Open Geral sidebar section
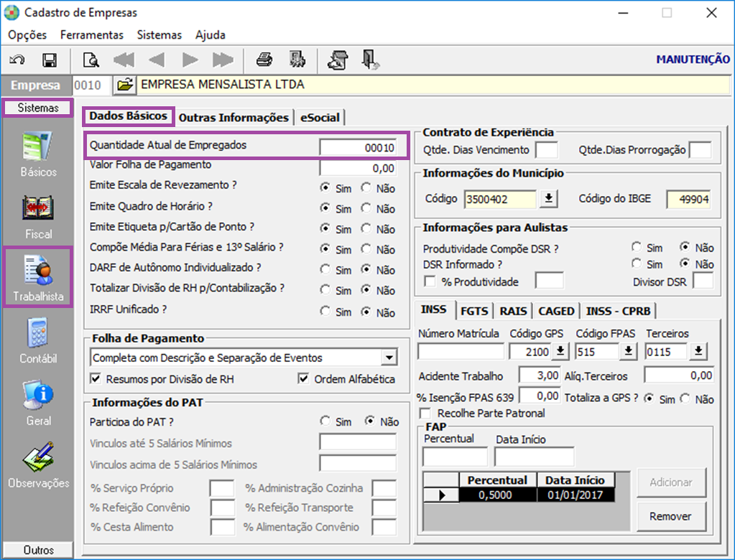735x560 pixels. pyautogui.click(x=38, y=403)
